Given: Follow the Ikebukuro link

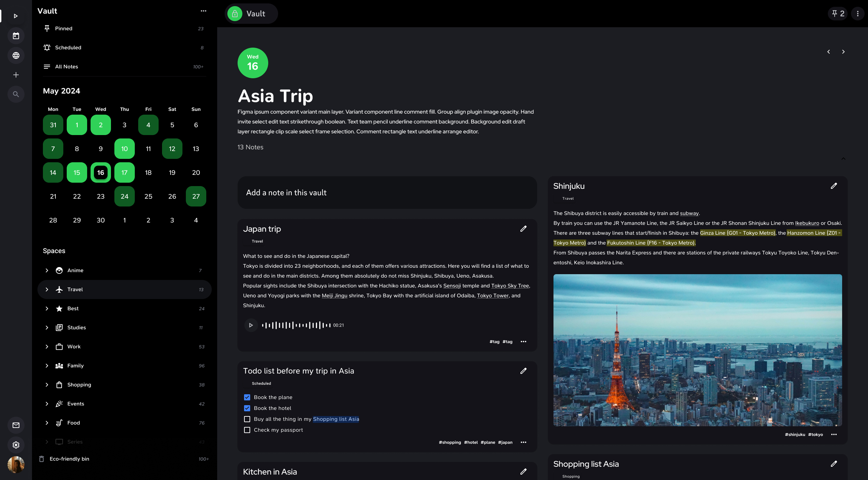Looking at the screenshot, I should click(x=807, y=223).
